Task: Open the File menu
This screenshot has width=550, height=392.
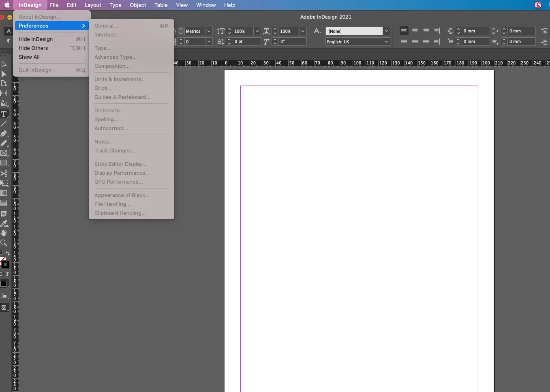Action: [x=54, y=5]
